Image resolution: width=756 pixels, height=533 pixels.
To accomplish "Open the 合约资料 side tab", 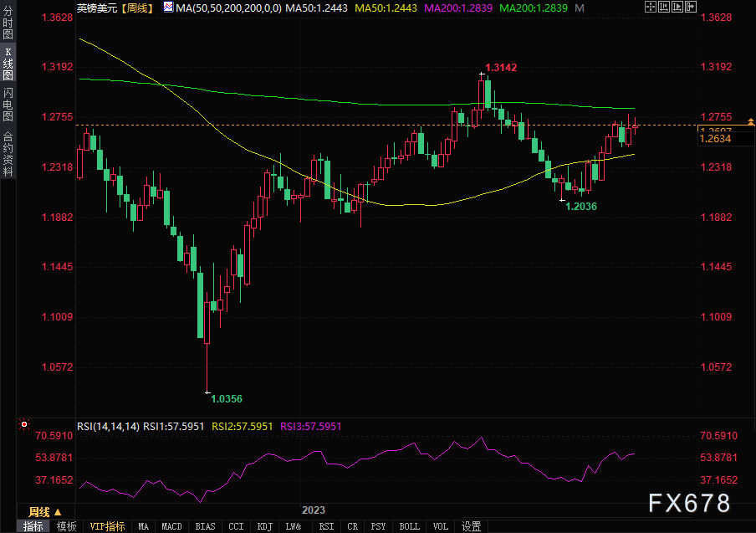I will click(8, 153).
